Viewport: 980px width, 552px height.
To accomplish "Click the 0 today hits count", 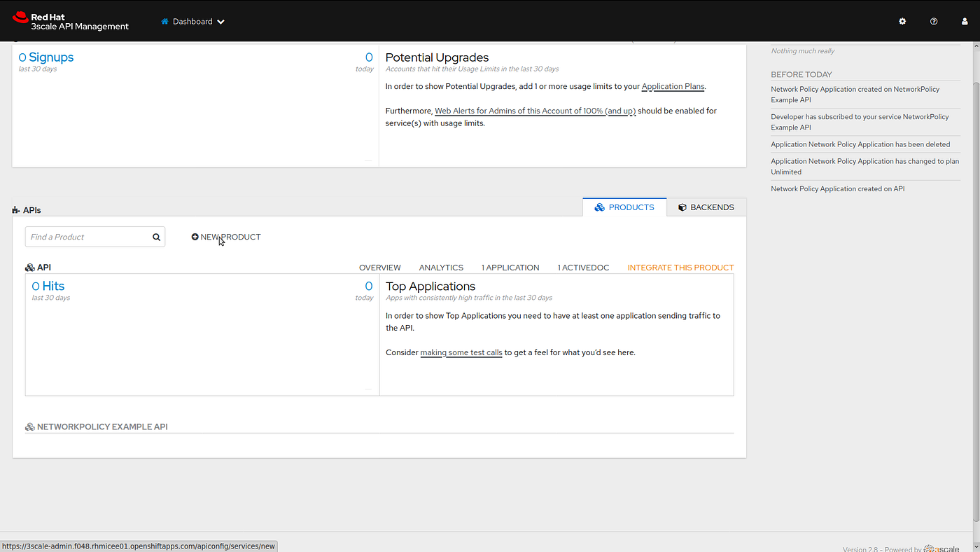I will tap(369, 286).
